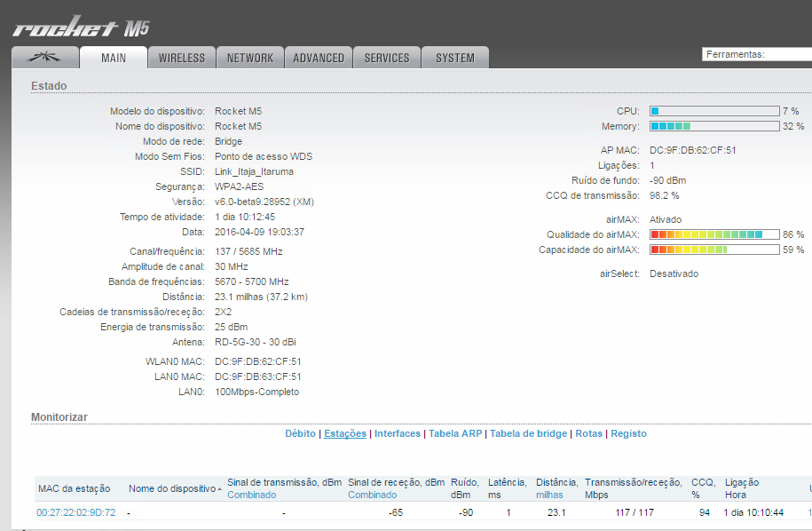Open the Rotas monitor link

pyautogui.click(x=588, y=433)
